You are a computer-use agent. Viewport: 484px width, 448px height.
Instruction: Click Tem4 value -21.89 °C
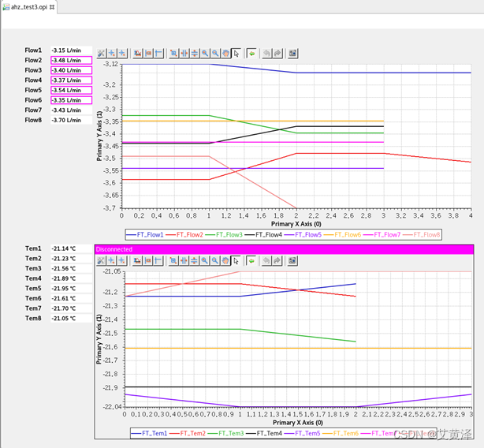point(71,278)
